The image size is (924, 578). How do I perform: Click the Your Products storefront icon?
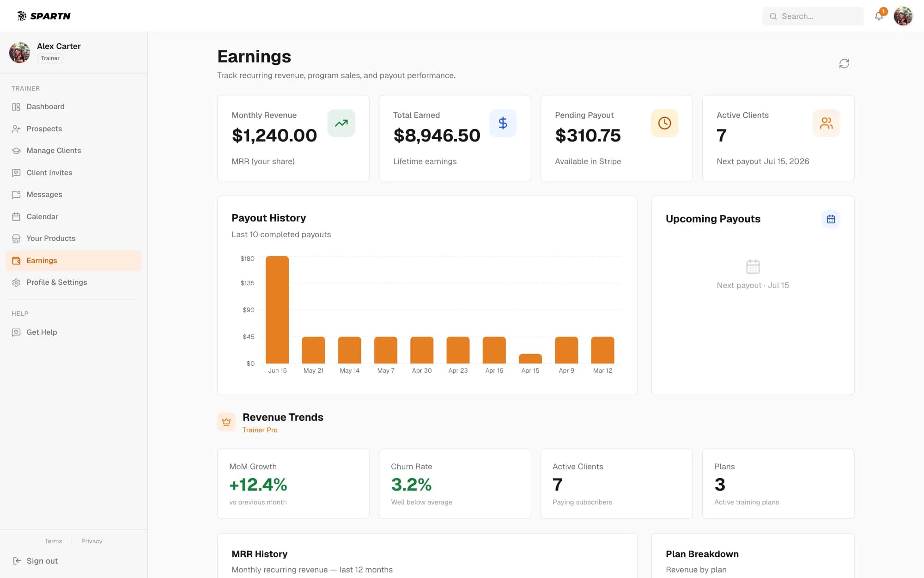(x=16, y=239)
